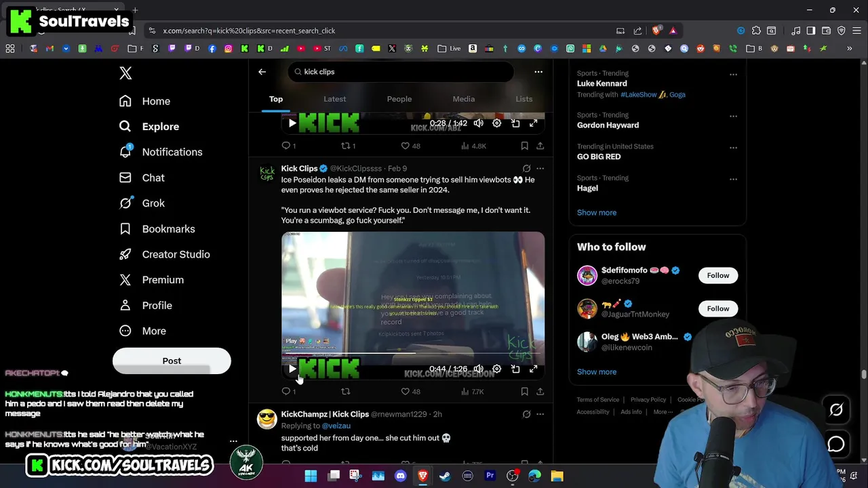Fullscreen the Ice Poseidon video

tap(534, 369)
